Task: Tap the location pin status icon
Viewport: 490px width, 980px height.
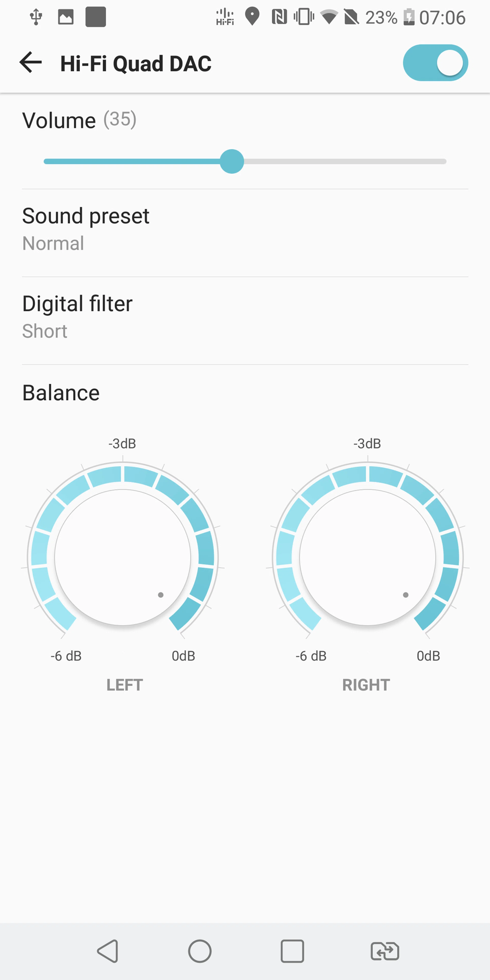Action: tap(252, 17)
